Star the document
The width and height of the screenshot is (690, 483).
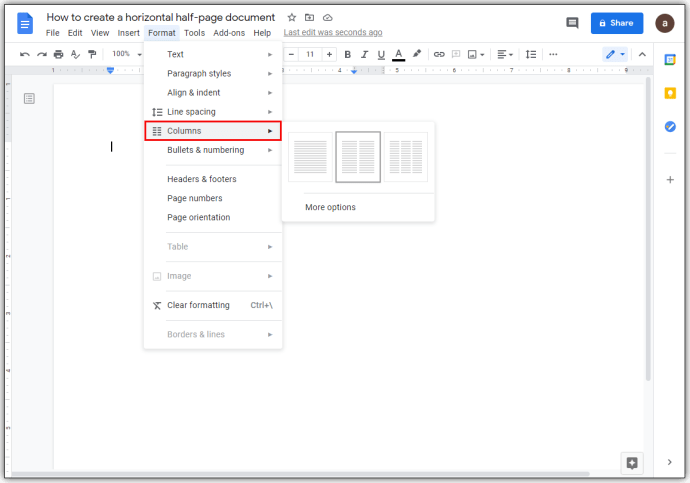(291, 18)
